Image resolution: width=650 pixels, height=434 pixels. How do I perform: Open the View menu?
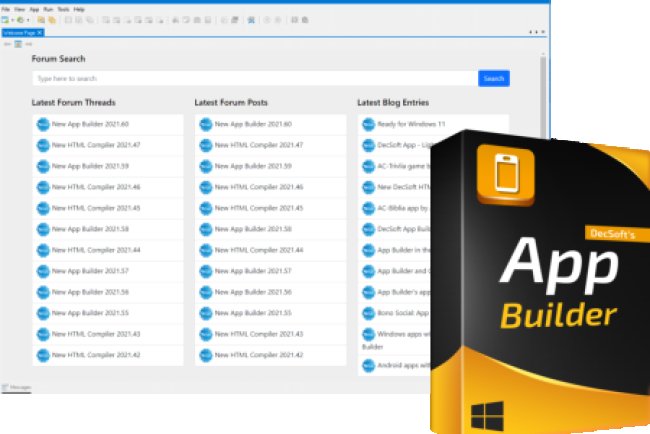19,9
